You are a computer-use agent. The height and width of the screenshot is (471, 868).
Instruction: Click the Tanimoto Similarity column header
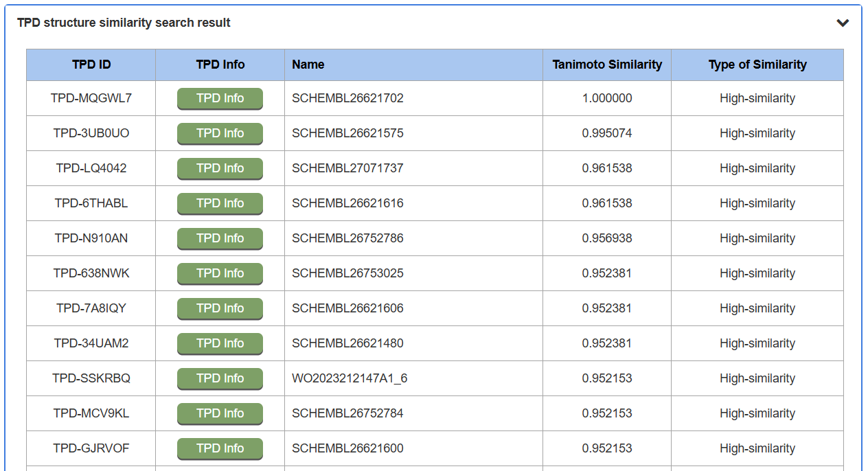click(607, 65)
